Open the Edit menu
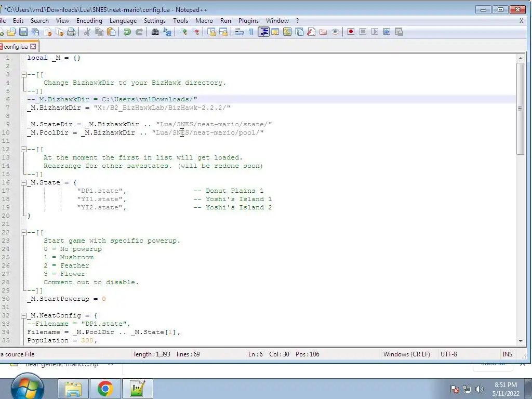 (18, 21)
